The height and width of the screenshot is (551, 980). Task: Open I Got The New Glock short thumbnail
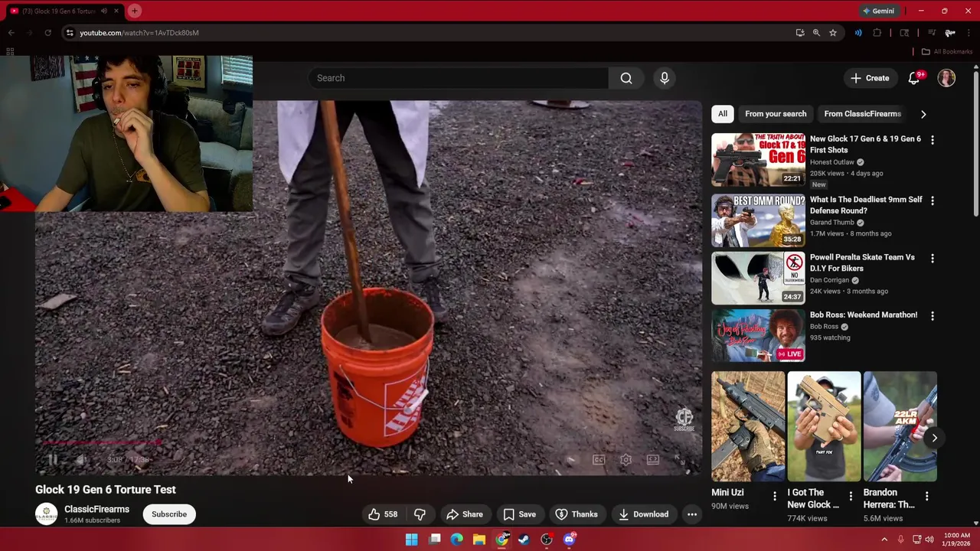tap(824, 427)
